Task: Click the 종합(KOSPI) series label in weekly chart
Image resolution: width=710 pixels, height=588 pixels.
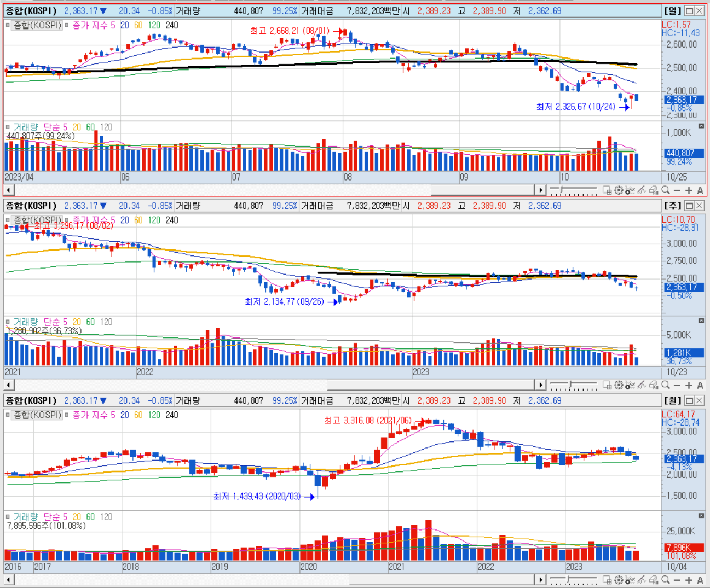Action: click(37, 220)
